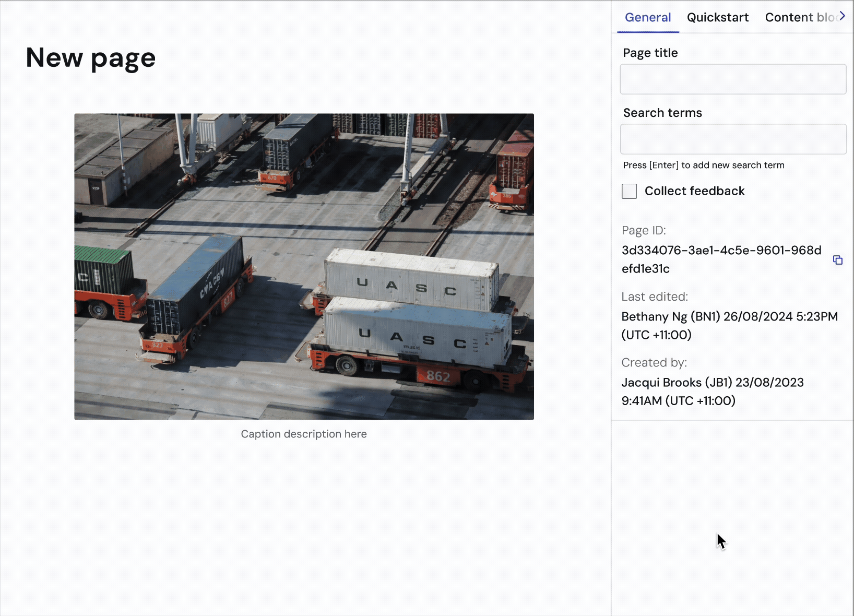Image resolution: width=854 pixels, height=616 pixels.
Task: Open the Quickstart tab
Action: pyautogui.click(x=718, y=17)
